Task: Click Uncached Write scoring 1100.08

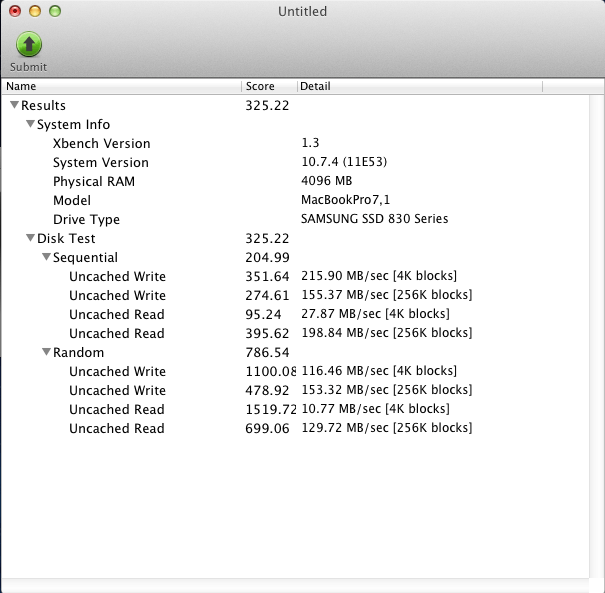Action: click(x=117, y=371)
